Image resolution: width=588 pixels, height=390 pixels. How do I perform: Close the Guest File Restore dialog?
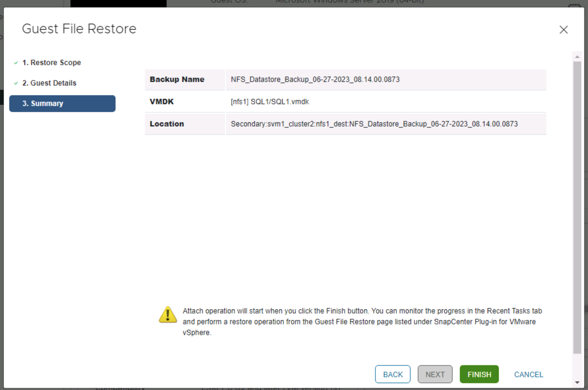point(564,30)
